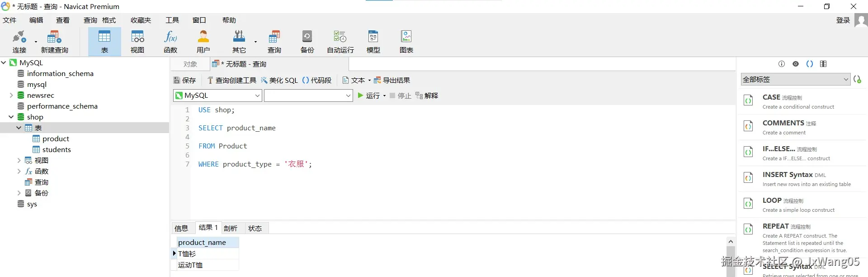Click the green 运行 run button
868x277 pixels.
[369, 96]
